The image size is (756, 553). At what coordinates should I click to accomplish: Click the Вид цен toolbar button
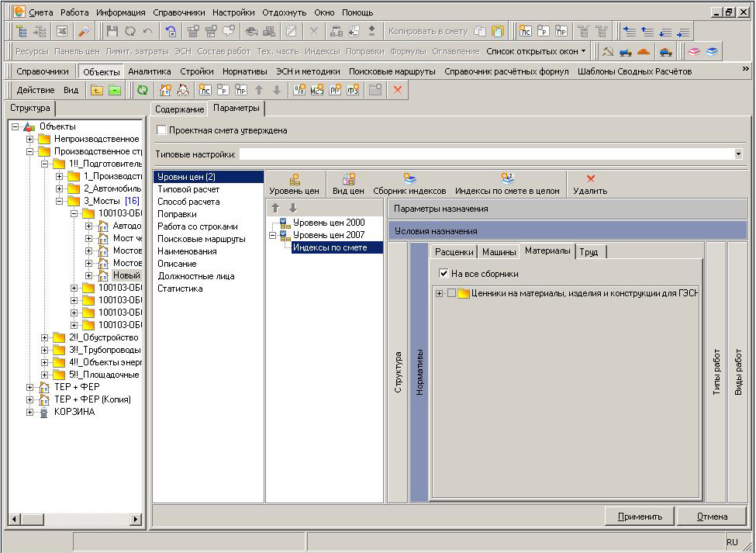click(x=348, y=184)
